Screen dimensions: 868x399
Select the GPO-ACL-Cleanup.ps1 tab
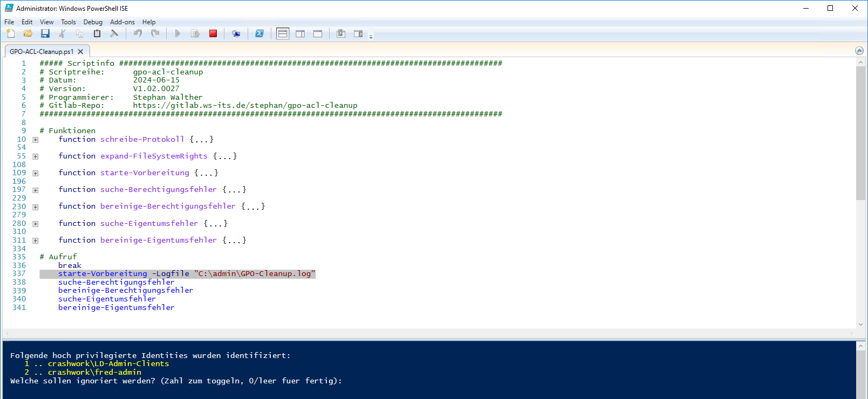point(42,52)
